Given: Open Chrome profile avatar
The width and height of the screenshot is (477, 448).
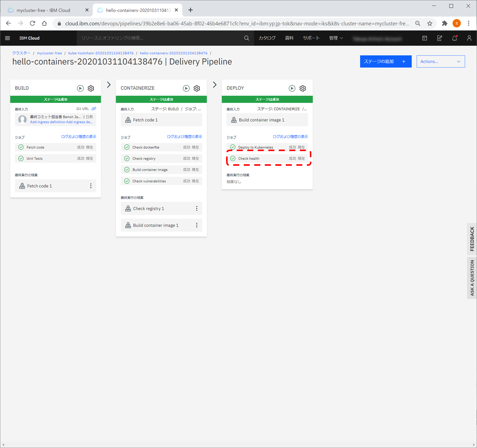Looking at the screenshot, I should tap(457, 23).
